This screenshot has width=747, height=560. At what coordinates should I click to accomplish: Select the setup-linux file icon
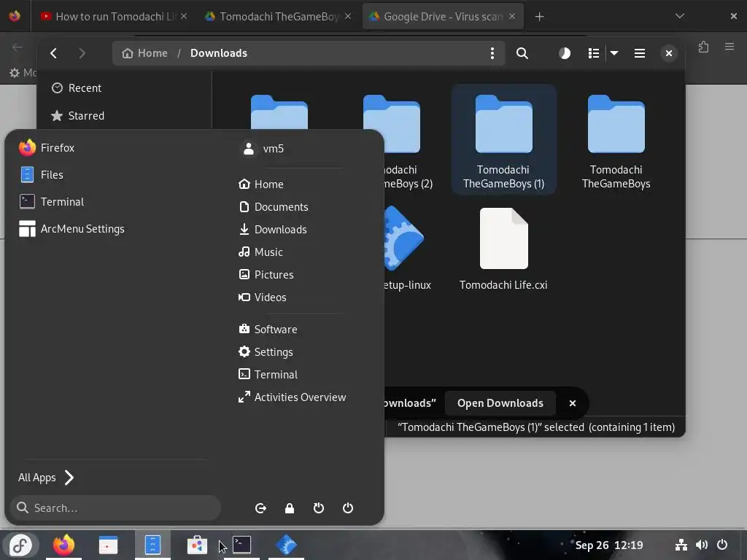(403, 238)
